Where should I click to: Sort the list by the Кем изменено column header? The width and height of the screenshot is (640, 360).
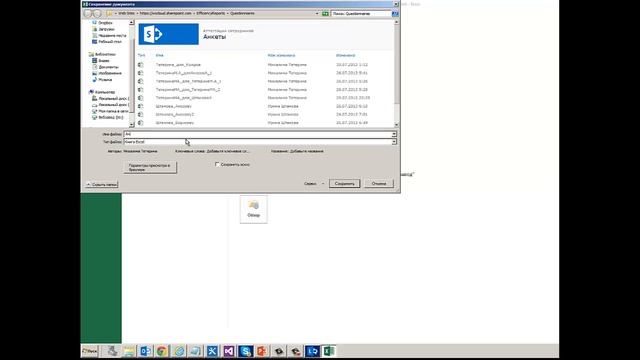[282, 55]
